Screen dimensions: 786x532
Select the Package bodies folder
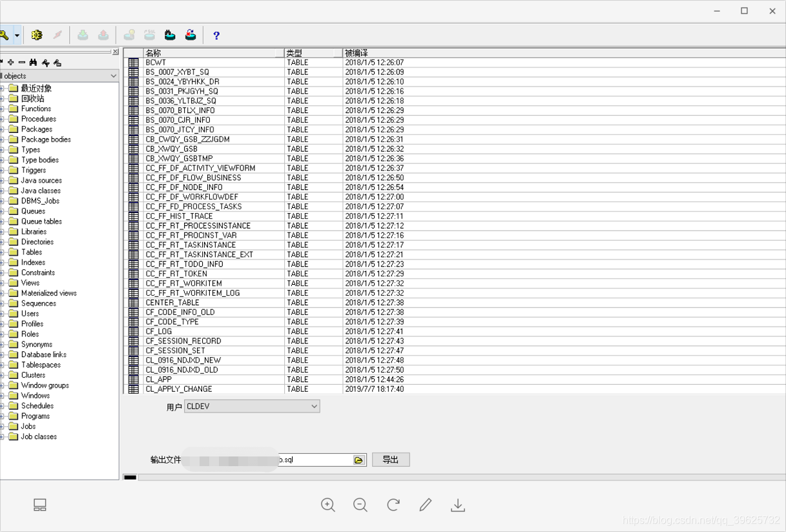(x=46, y=139)
